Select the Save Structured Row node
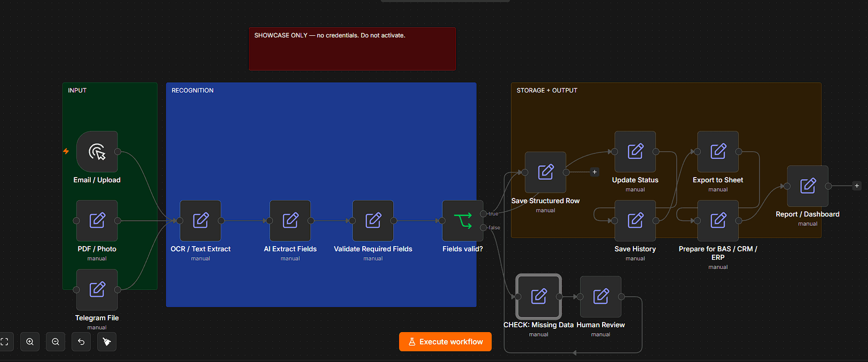 coord(545,172)
